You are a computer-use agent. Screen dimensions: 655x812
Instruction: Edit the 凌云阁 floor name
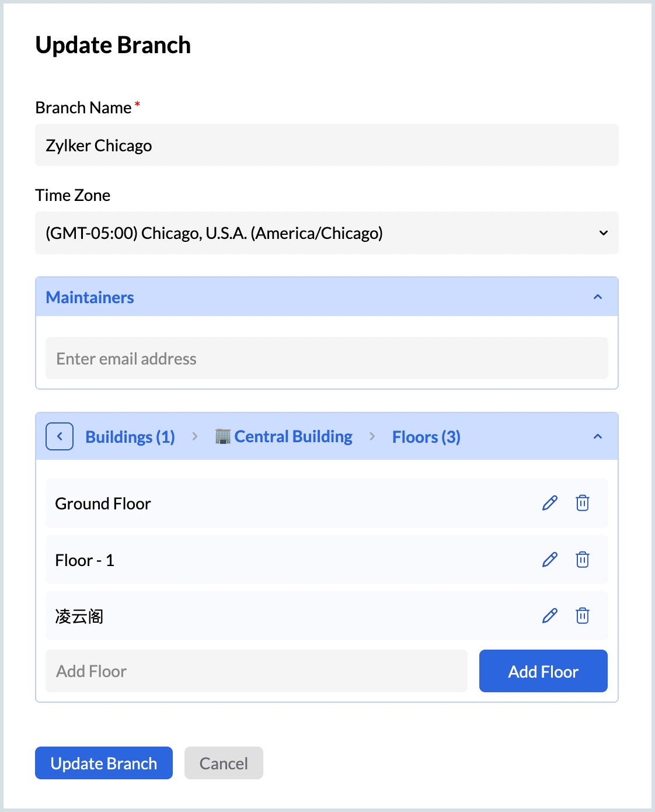point(549,616)
